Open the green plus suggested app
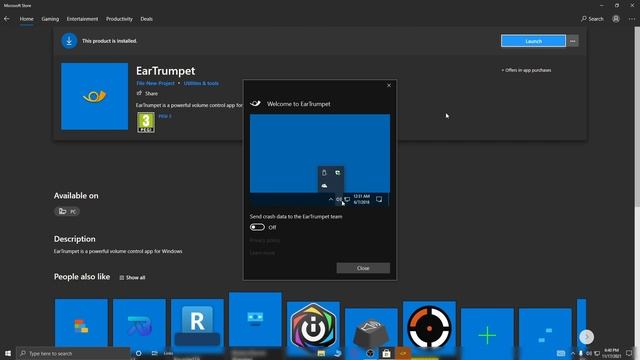Image resolution: width=640 pixels, height=360 pixels. point(487,328)
